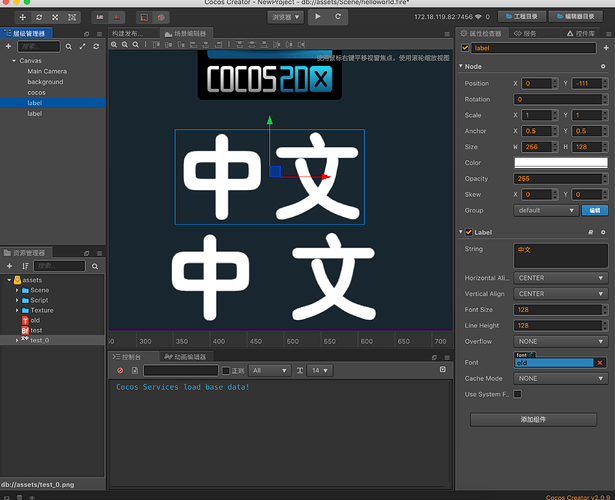615x500 pixels.
Task: Click the hierarchy refresh icon
Action: 96,46
